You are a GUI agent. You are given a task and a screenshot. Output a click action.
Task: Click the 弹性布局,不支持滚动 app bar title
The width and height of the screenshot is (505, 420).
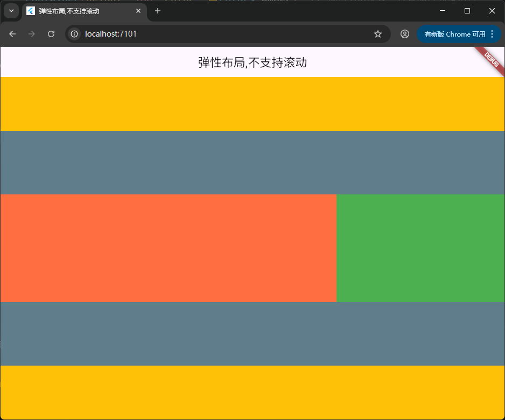pos(252,62)
